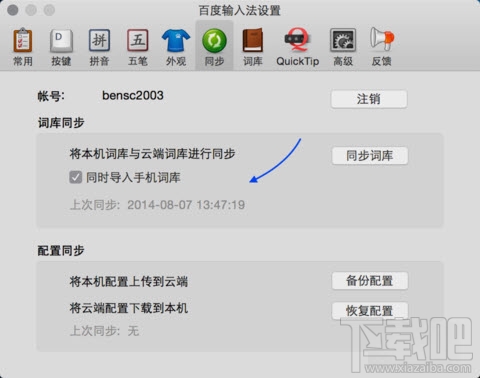The width and height of the screenshot is (480, 378).
Task: Click the last sync time 2014-08-07 13:47:19
Action: [x=186, y=205]
